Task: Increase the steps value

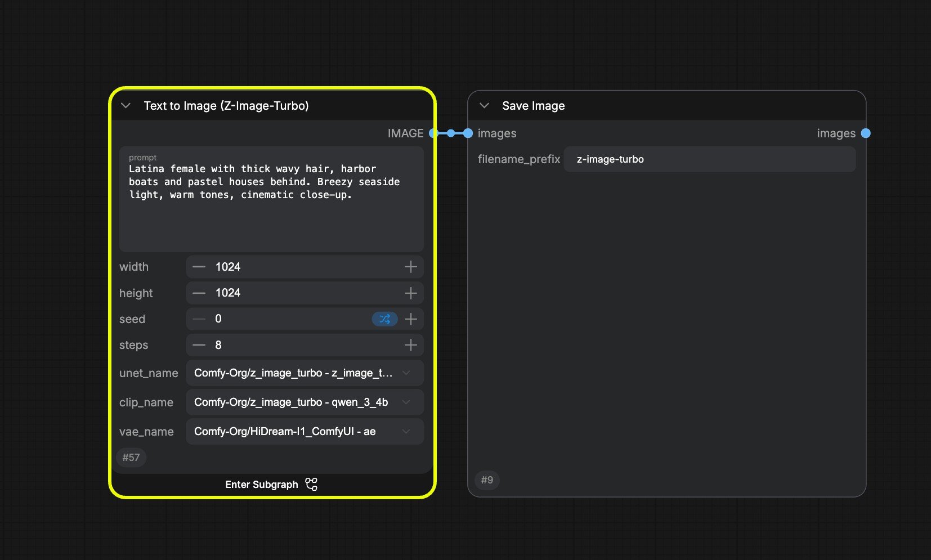Action: click(411, 345)
